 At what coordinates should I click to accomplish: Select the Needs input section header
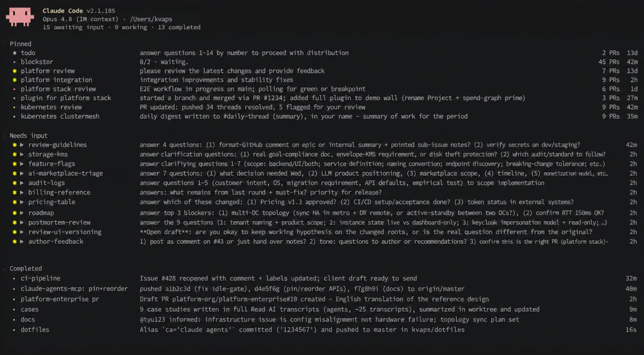coord(29,136)
